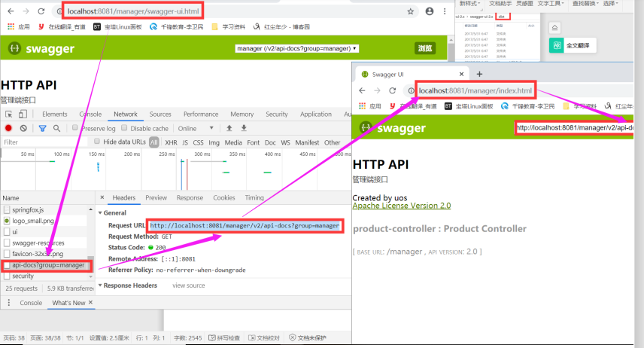The image size is (644, 348).
Task: Reload the right Swagger UI window
Action: [x=393, y=90]
